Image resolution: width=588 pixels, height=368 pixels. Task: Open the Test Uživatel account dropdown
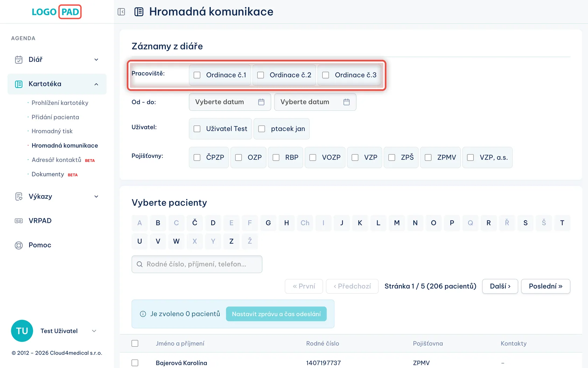(x=94, y=331)
